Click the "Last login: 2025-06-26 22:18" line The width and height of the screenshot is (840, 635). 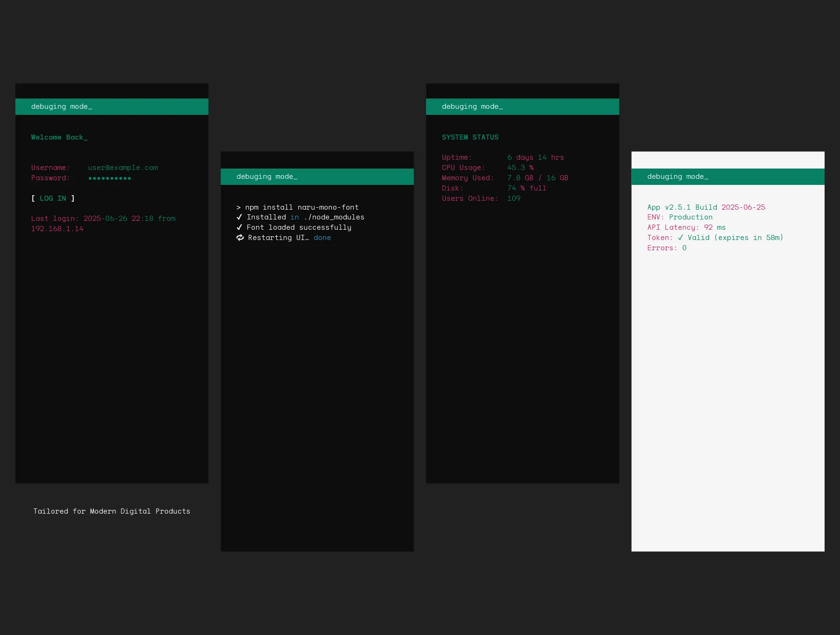pyautogui.click(x=92, y=219)
